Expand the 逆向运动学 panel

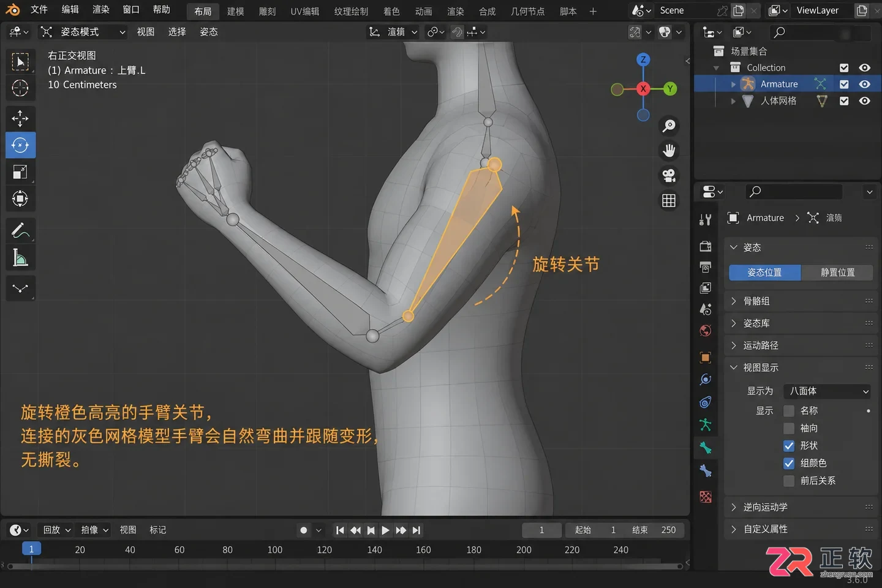pyautogui.click(x=801, y=507)
